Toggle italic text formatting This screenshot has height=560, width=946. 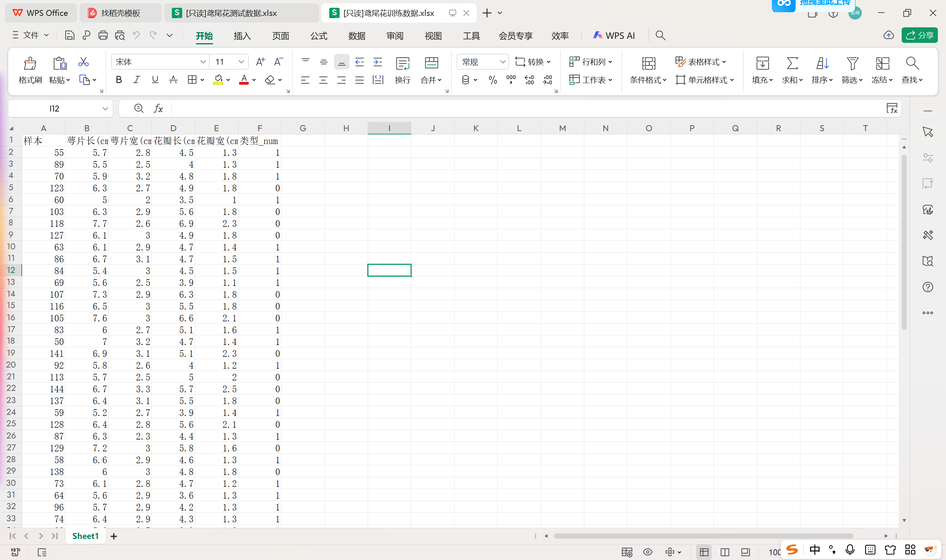tap(137, 80)
